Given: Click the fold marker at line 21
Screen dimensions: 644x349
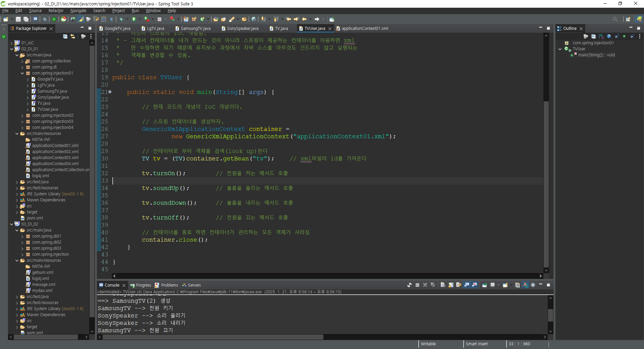Looking at the screenshot, I should (x=110, y=92).
